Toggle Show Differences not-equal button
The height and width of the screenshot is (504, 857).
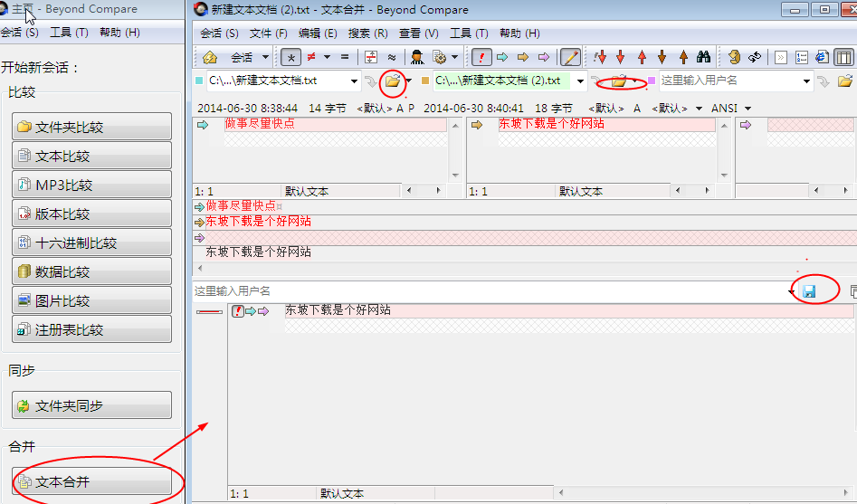pyautogui.click(x=311, y=57)
